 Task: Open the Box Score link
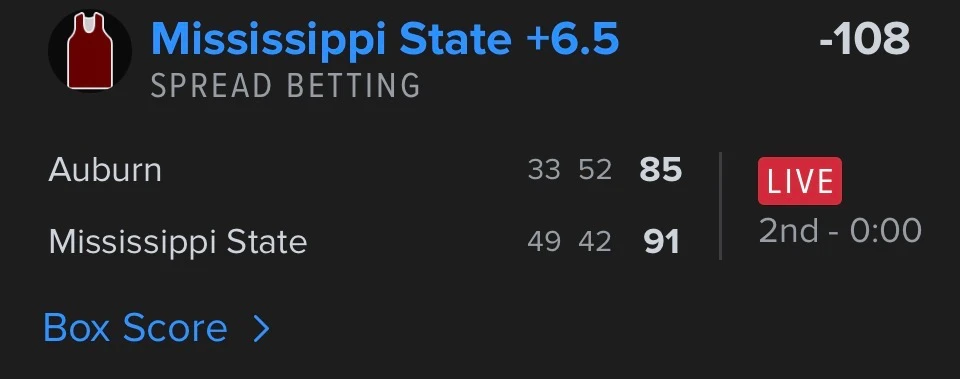click(135, 328)
